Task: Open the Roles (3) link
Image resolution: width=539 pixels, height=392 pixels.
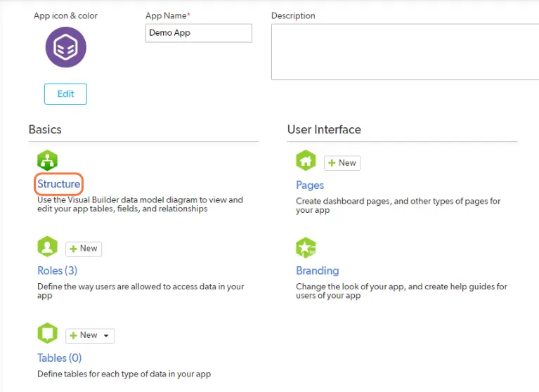Action: 58,270
